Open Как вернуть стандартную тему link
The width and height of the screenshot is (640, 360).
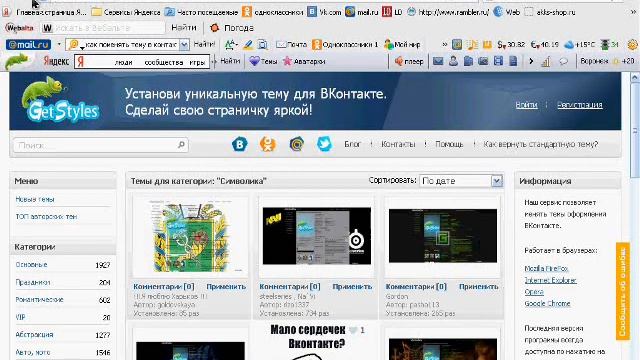pyautogui.click(x=540, y=144)
